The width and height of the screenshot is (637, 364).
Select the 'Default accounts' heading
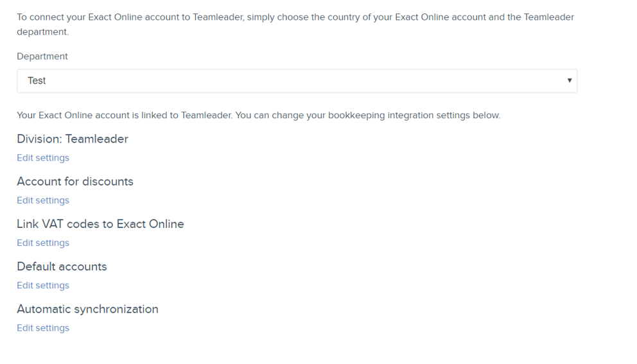click(62, 266)
